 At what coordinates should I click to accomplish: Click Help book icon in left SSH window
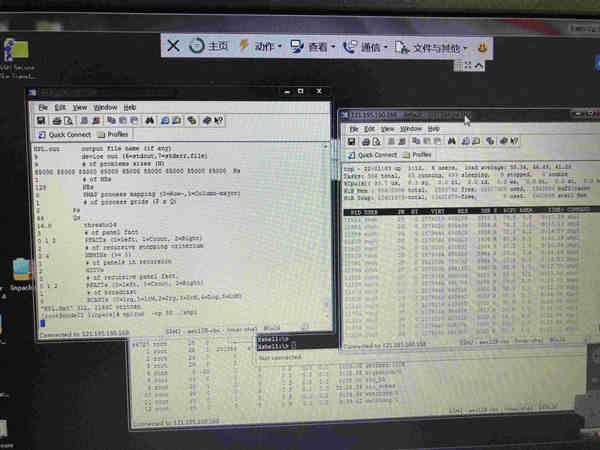pyautogui.click(x=207, y=121)
